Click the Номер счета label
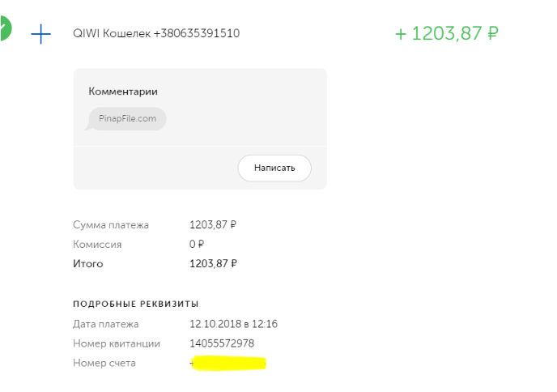The height and width of the screenshot is (392, 557). click(104, 363)
